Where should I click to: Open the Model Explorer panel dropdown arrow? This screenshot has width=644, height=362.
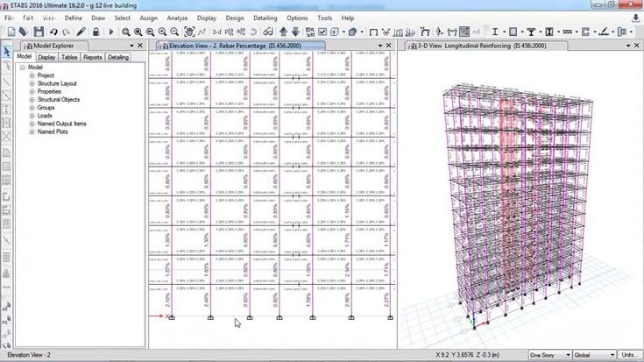click(x=131, y=46)
